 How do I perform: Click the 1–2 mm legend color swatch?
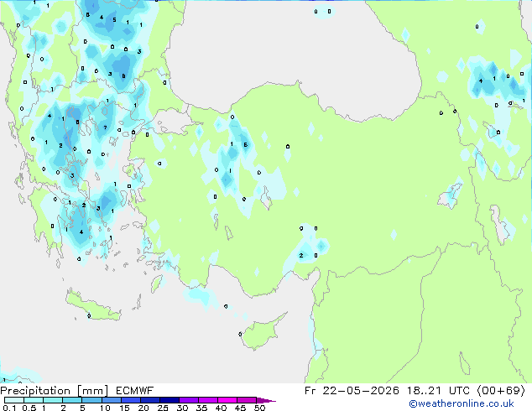(x=53, y=400)
